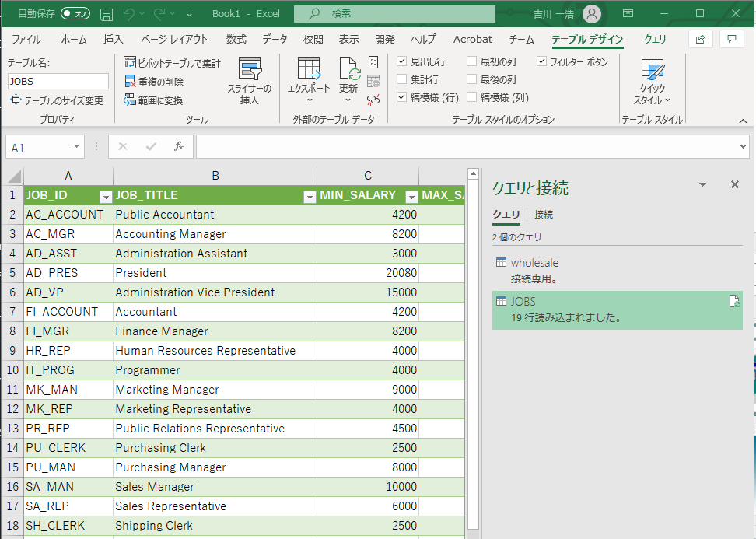Click Remove Duplicates icon

click(x=131, y=82)
